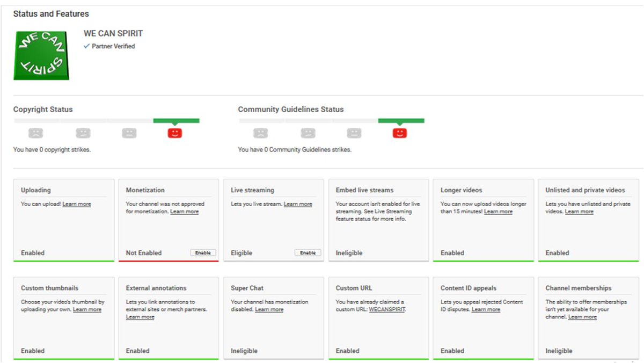
Task: Click the External annotations card title
Action: tap(156, 288)
